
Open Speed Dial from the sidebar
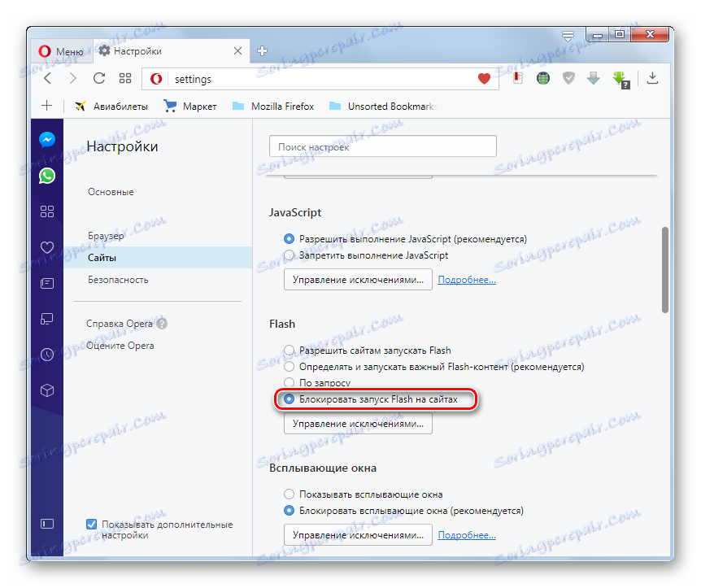[x=46, y=211]
